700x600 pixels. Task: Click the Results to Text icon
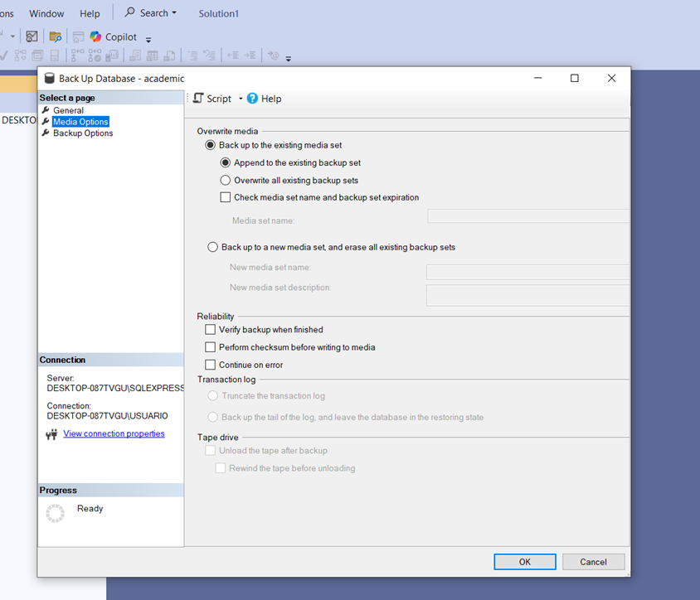135,56
